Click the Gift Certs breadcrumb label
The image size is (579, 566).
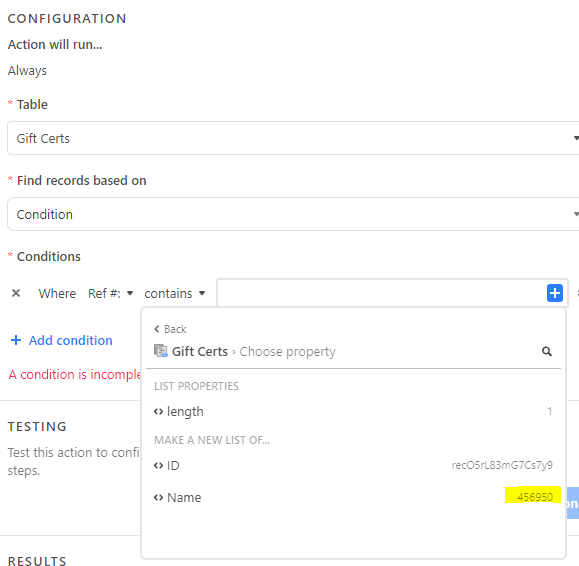click(x=200, y=351)
